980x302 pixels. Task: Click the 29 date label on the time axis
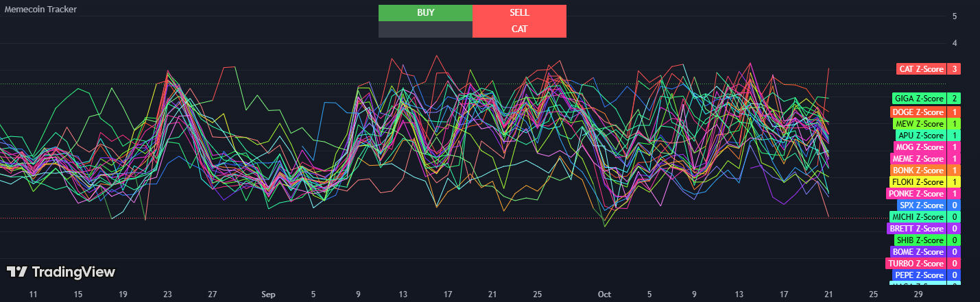[x=918, y=294]
